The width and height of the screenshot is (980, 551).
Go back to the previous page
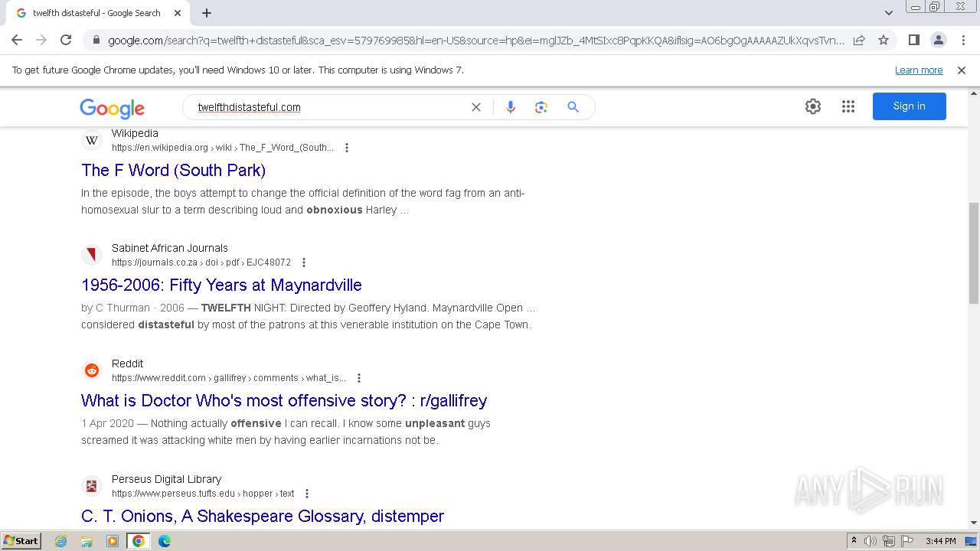coord(17,40)
